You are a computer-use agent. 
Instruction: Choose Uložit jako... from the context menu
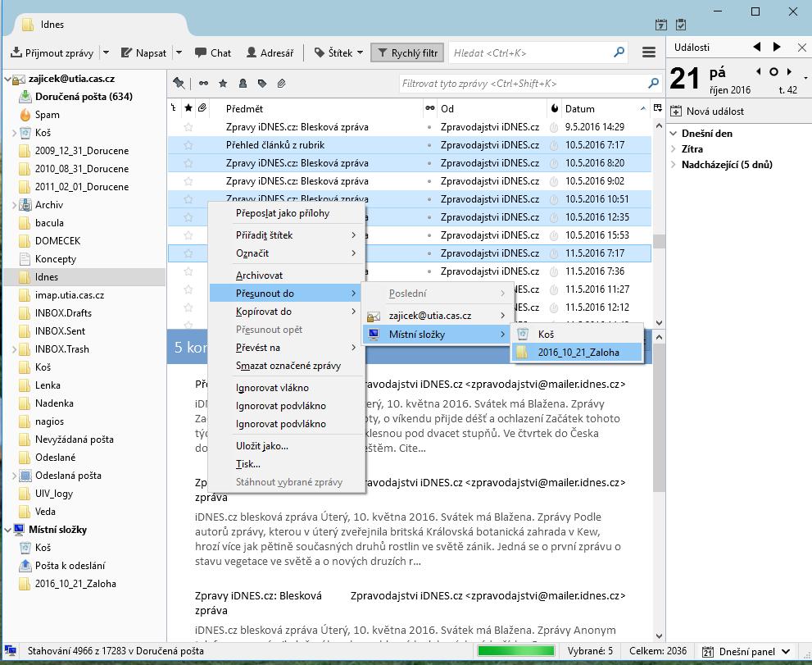(287, 446)
